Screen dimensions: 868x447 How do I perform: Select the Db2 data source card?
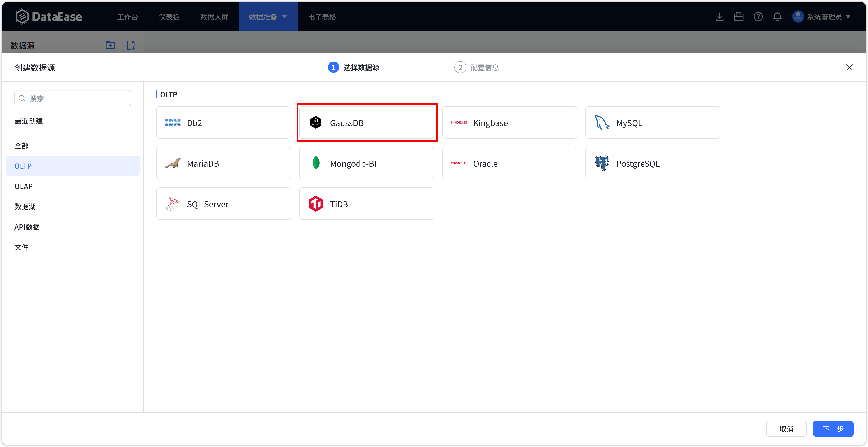coord(223,123)
